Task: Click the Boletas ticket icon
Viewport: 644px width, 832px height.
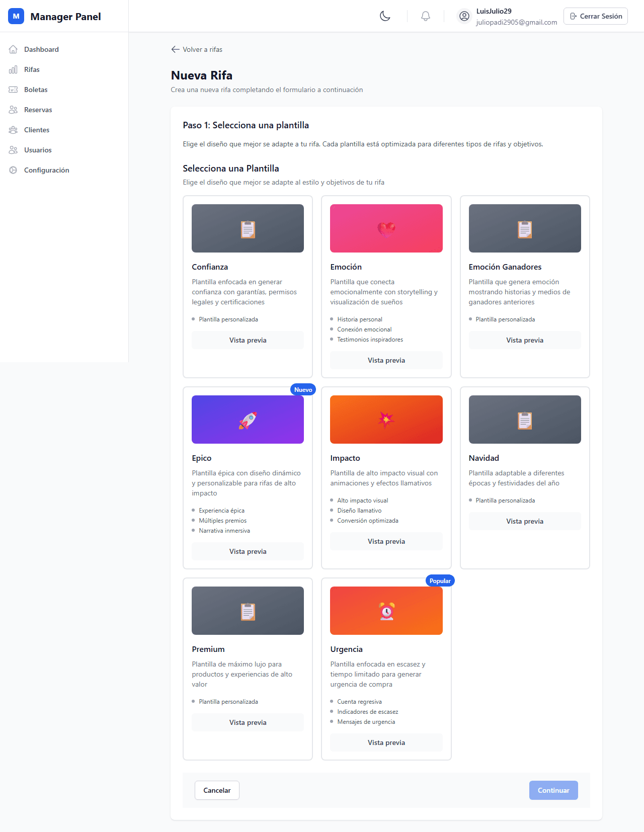Action: [x=13, y=90]
